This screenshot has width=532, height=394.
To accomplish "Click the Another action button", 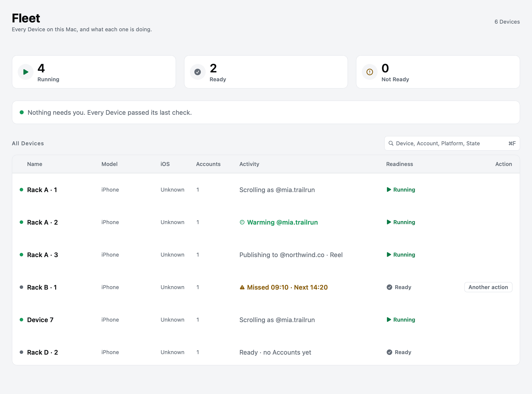I will pyautogui.click(x=488, y=287).
